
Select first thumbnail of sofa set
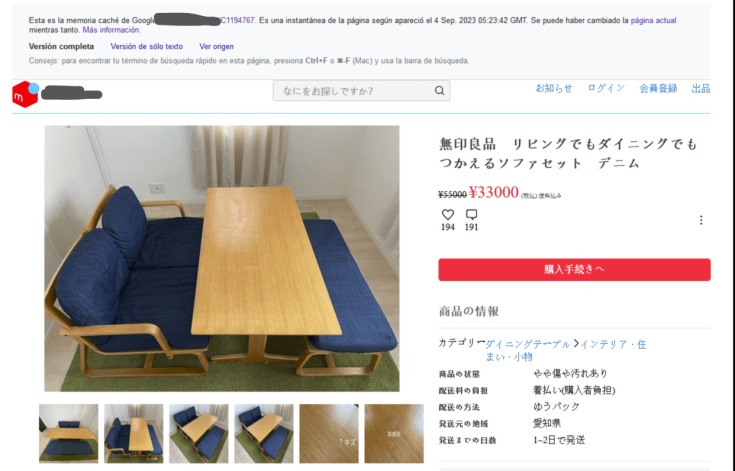click(68, 434)
